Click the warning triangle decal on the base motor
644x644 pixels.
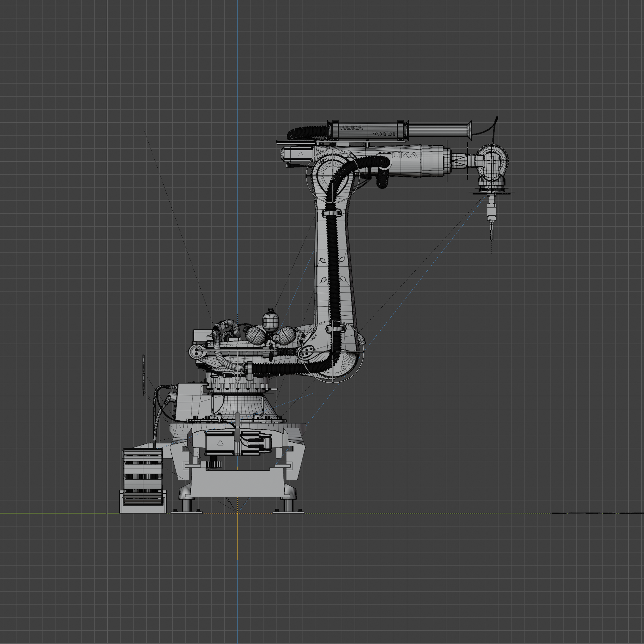coord(220,443)
